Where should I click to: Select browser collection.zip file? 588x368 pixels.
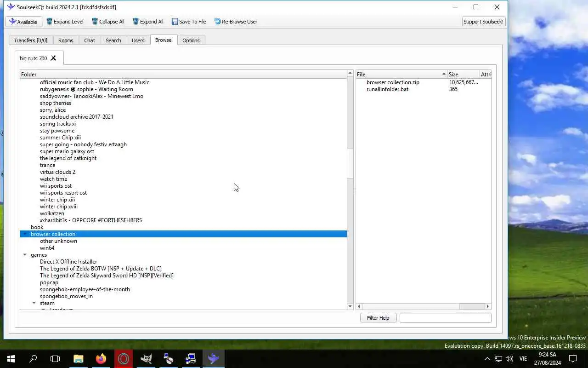pos(393,82)
